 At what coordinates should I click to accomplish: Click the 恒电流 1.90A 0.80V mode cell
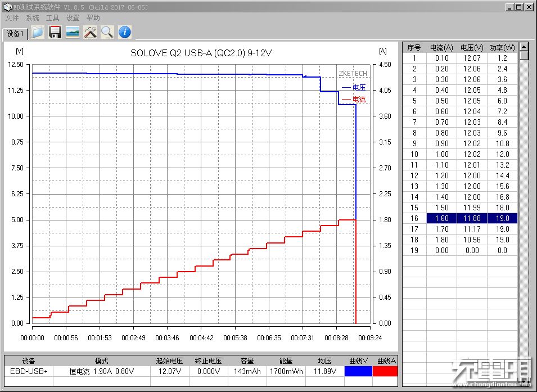pos(102,371)
